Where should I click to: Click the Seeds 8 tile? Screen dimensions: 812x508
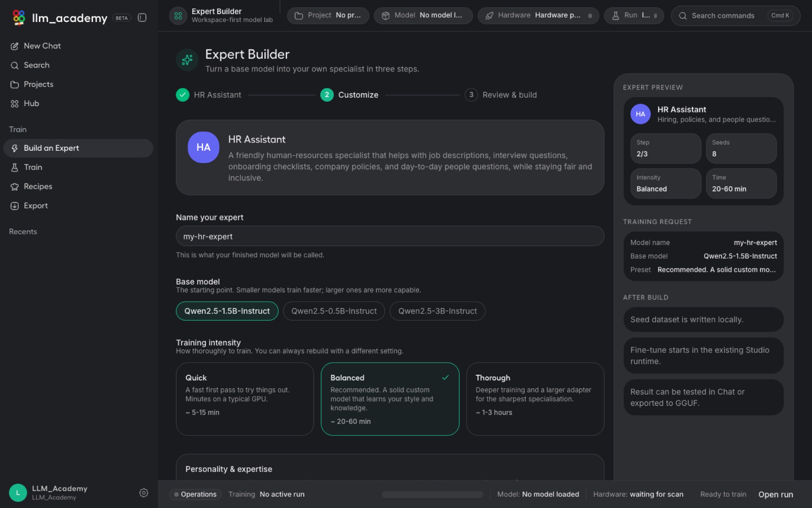click(x=741, y=148)
